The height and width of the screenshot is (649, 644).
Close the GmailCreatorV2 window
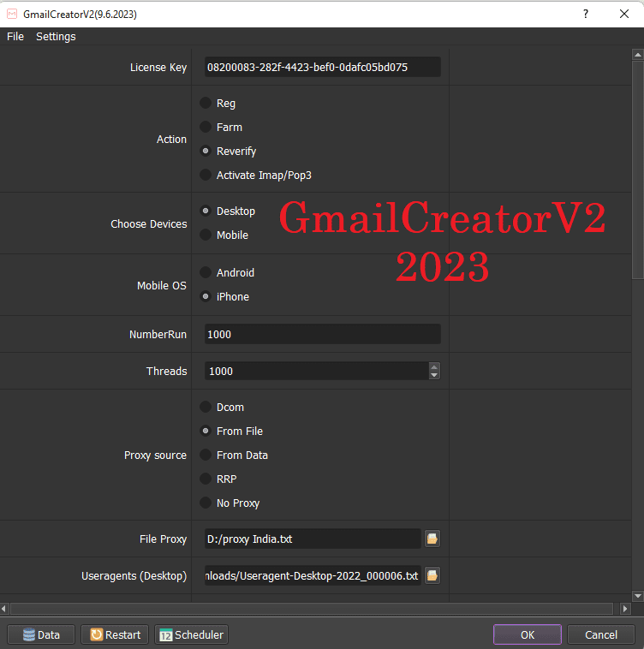[x=624, y=14]
